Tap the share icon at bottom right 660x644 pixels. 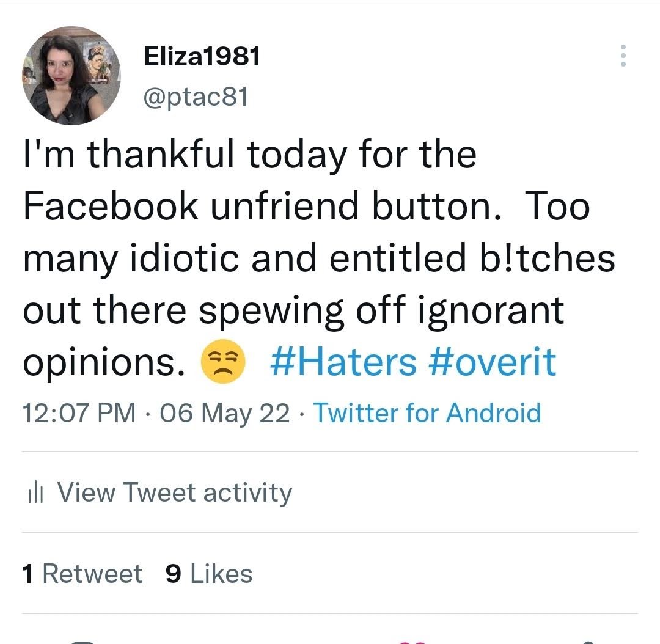pos(587,642)
